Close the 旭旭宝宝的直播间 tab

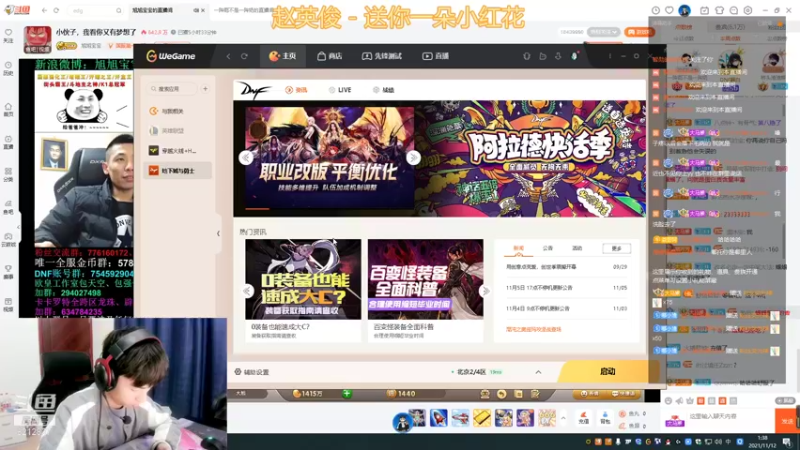pos(203,10)
